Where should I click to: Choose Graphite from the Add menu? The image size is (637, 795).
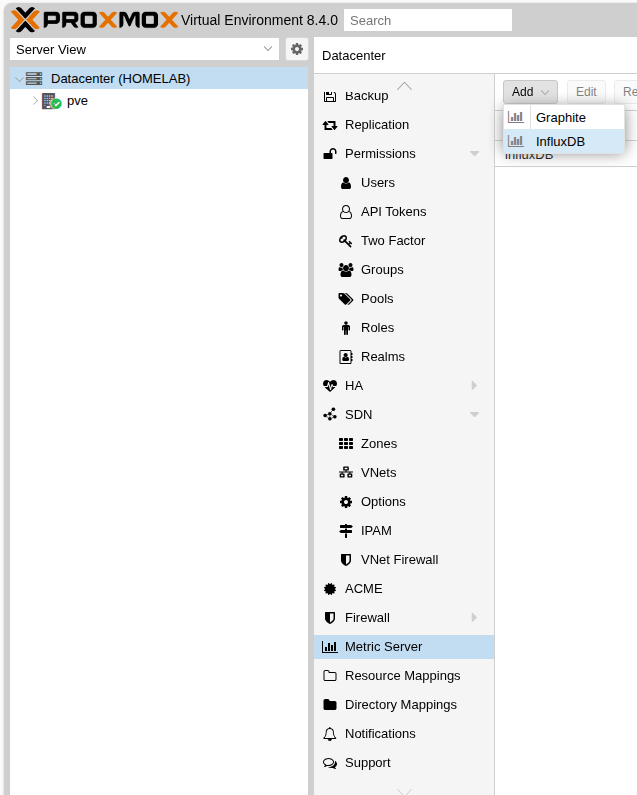tap(563, 117)
